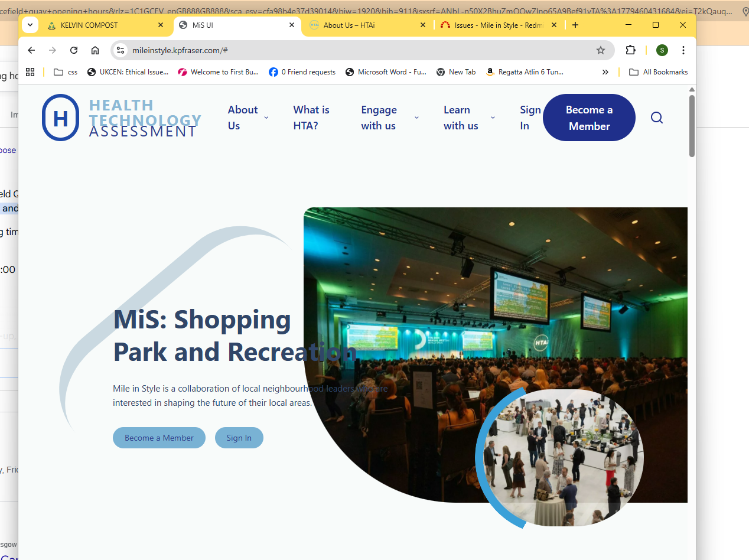Expand the Learn with us dropdown arrow

click(493, 118)
